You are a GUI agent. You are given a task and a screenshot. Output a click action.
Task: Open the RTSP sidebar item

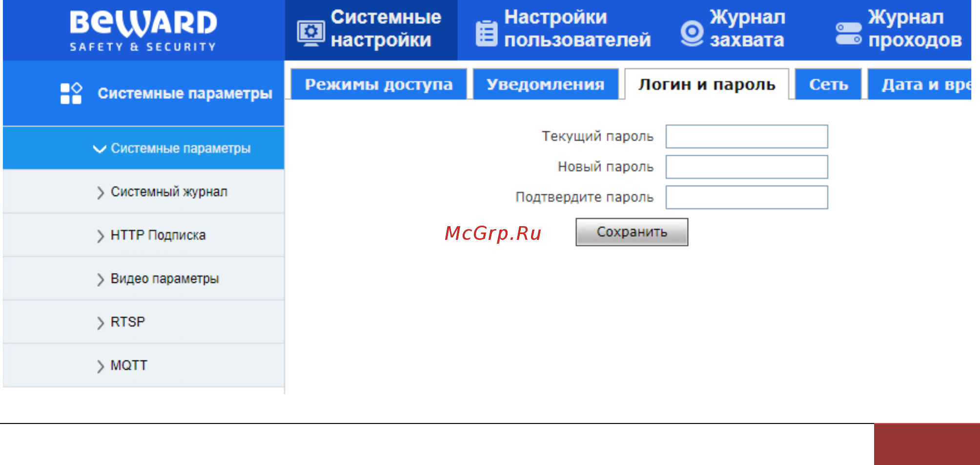143,322
